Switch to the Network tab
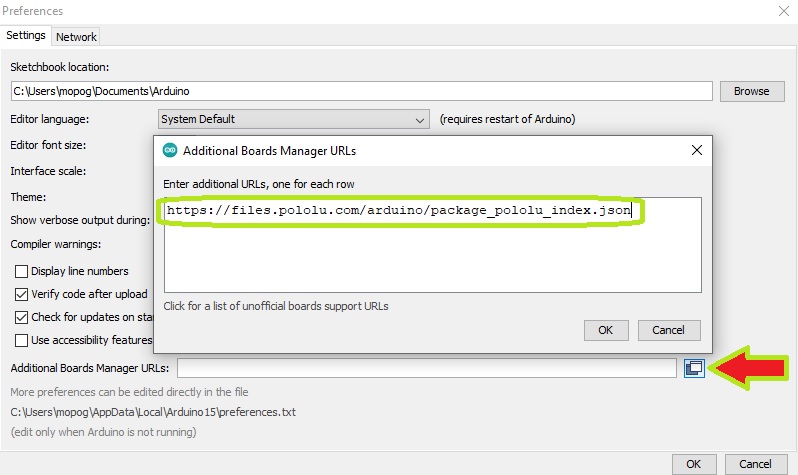This screenshot has width=798, height=475. pyautogui.click(x=76, y=37)
